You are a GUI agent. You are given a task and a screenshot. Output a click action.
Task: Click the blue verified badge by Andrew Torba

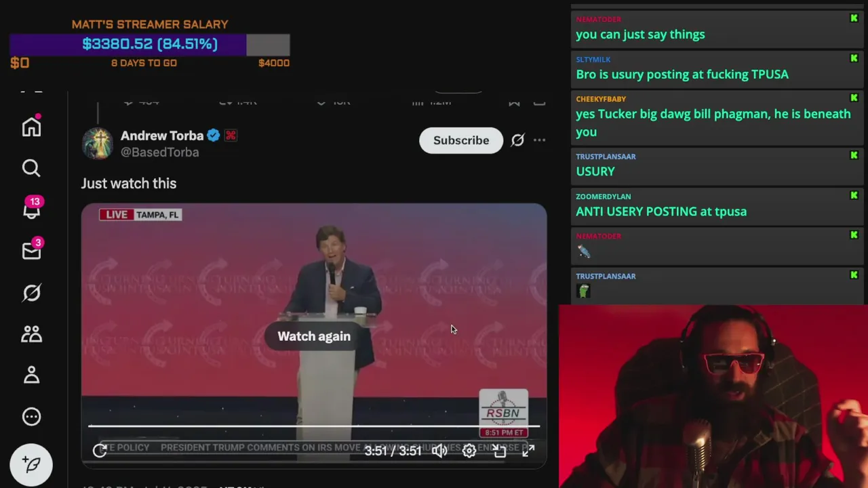click(x=214, y=136)
